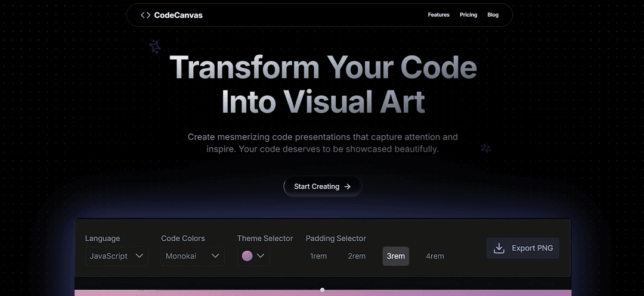Image resolution: width=644 pixels, height=296 pixels.
Task: Click the Transform Your Code headline
Action: pos(323,84)
